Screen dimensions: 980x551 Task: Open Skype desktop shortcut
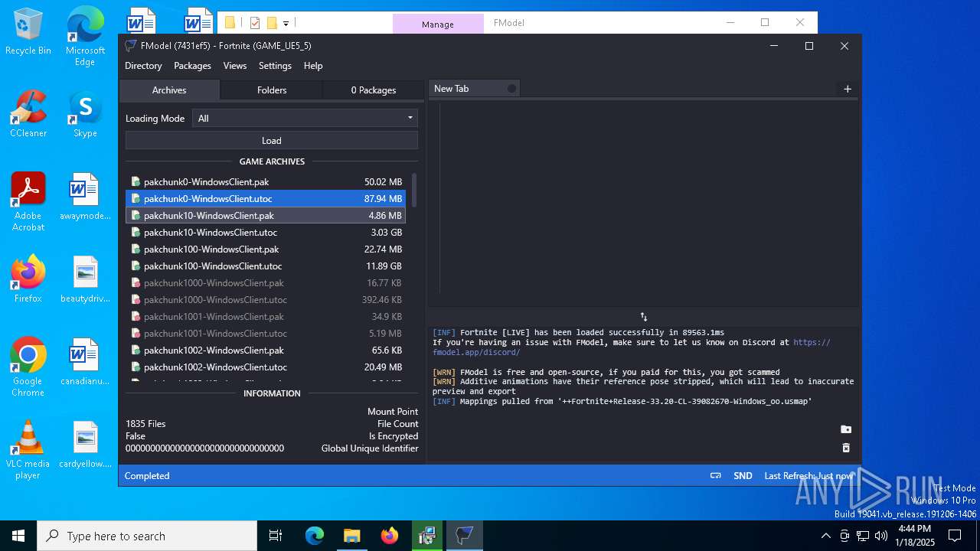click(85, 113)
